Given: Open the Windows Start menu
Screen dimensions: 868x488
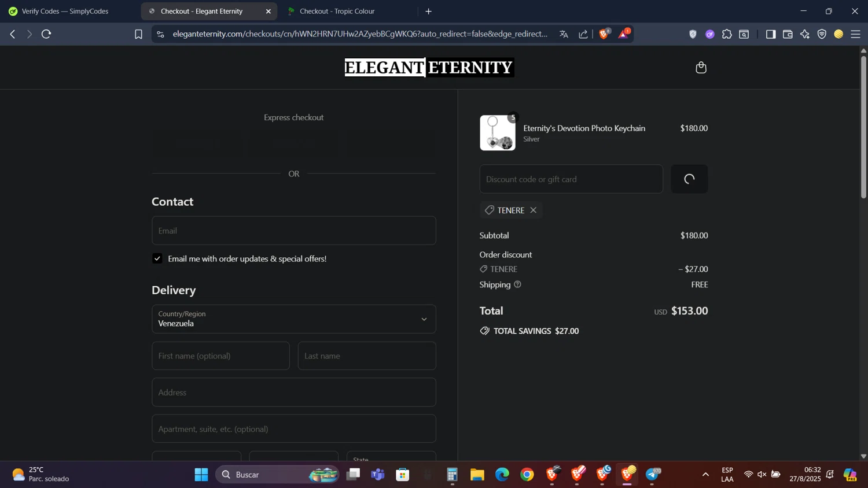Looking at the screenshot, I should (201, 475).
